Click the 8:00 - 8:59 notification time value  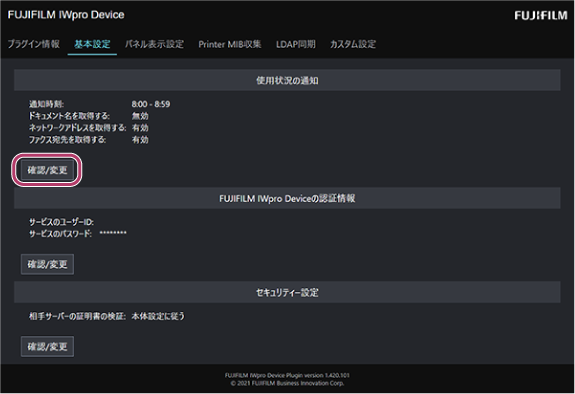[151, 104]
